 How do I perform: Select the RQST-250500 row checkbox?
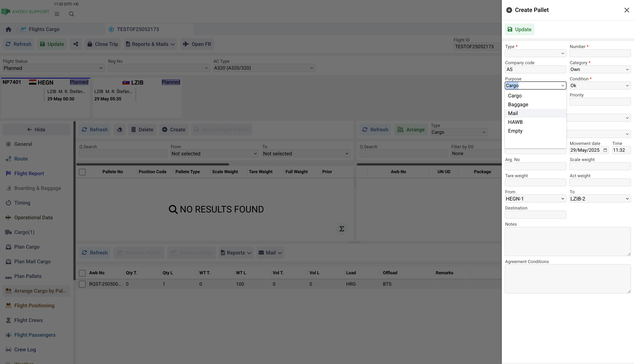[82, 284]
